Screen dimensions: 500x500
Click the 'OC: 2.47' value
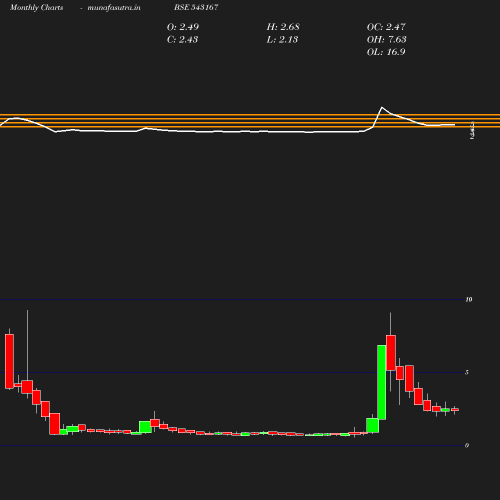pyautogui.click(x=386, y=27)
